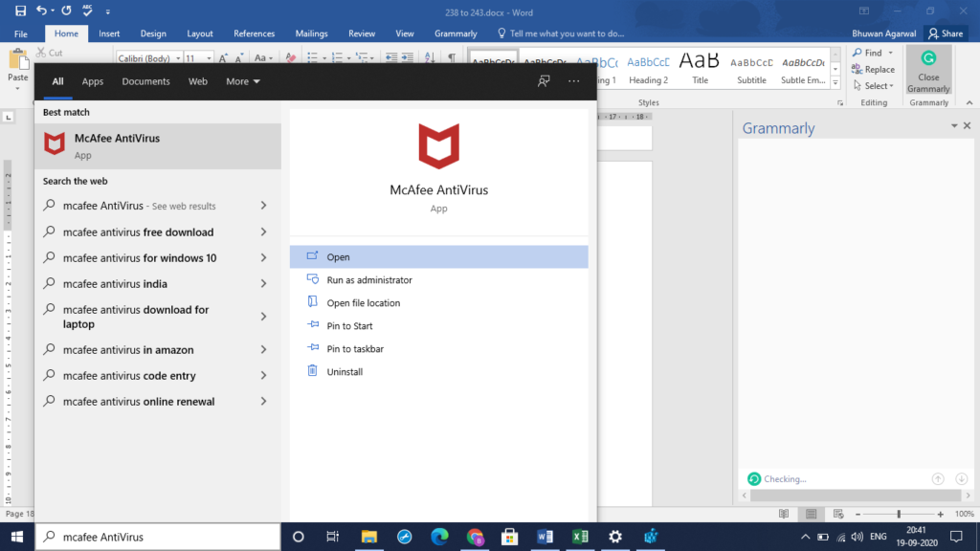This screenshot has height=551, width=980.
Task: Click the Run as administrator shield icon
Action: (x=312, y=279)
